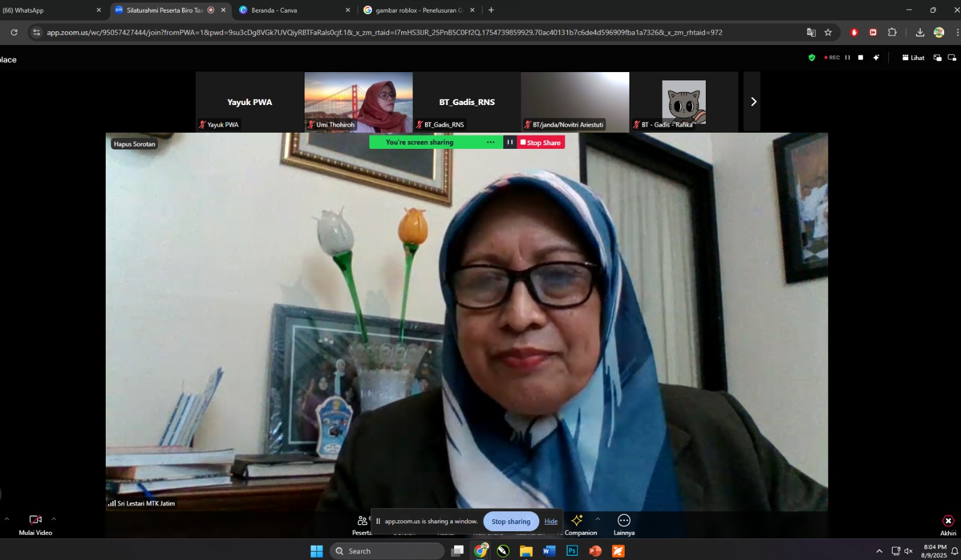Show next participants with right chevron

(753, 102)
